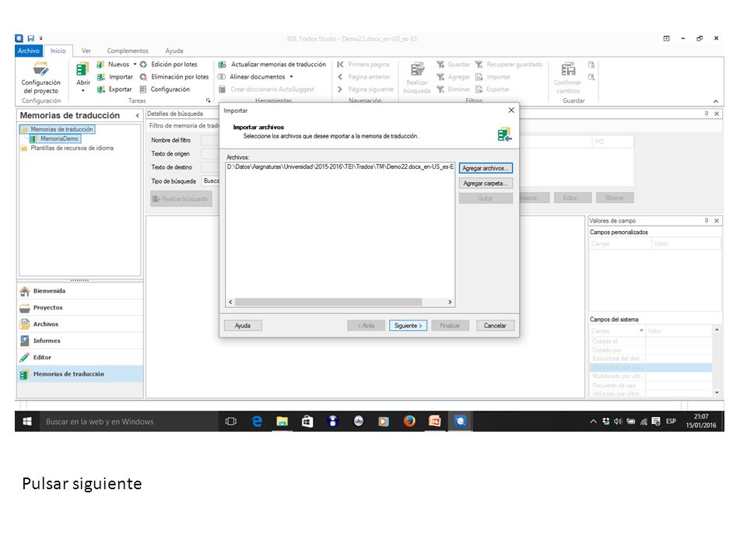Click Recuperar guardado filter
Viewport: 747px width, 560px height.
509,65
